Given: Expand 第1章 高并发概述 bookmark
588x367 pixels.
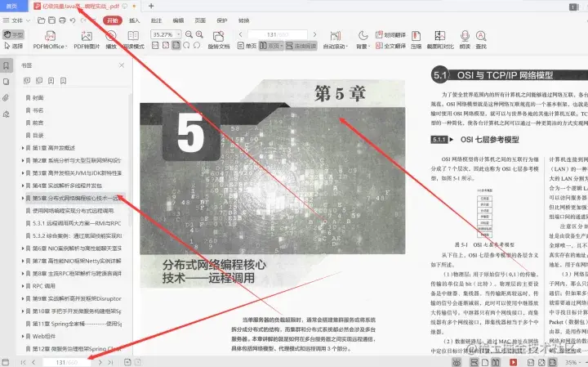Looking at the screenshot, I should (x=23, y=148).
